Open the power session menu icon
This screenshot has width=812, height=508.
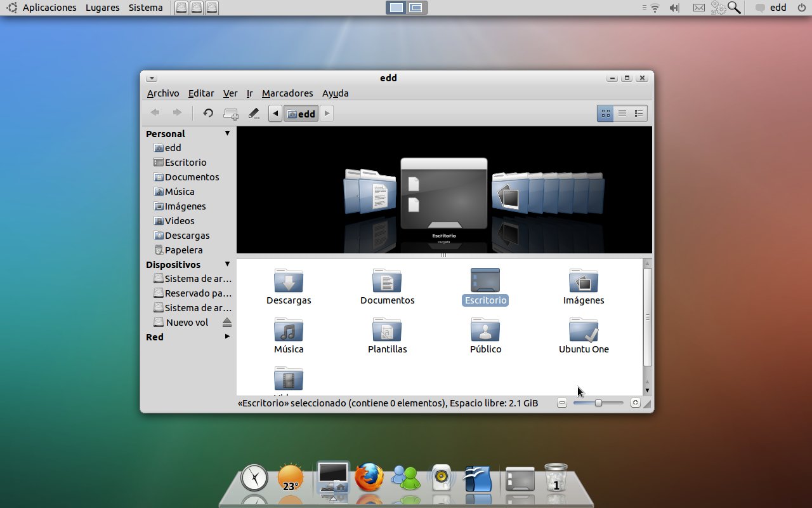[801, 8]
